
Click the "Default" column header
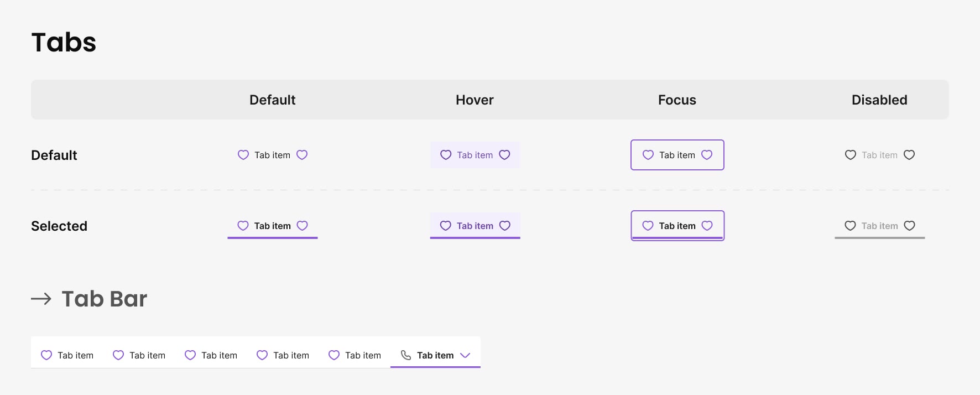pos(272,100)
